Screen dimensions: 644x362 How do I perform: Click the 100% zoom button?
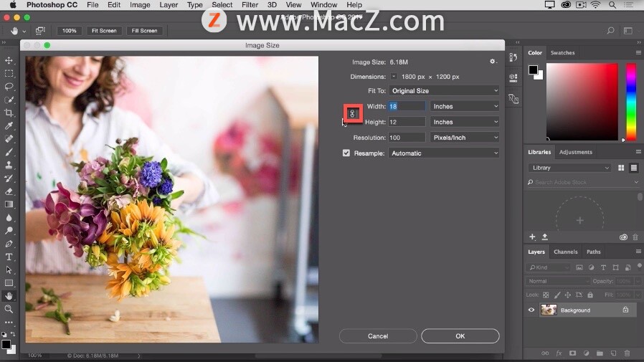(70, 30)
